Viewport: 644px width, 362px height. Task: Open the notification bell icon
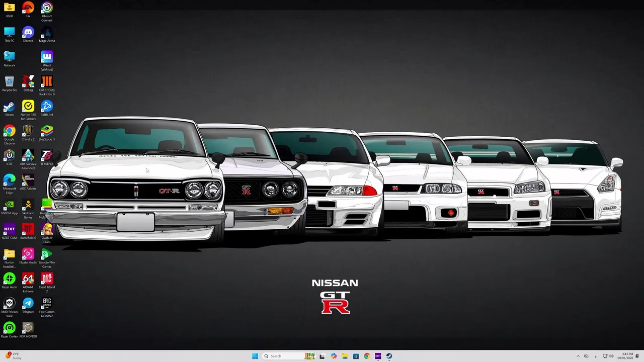click(637, 356)
